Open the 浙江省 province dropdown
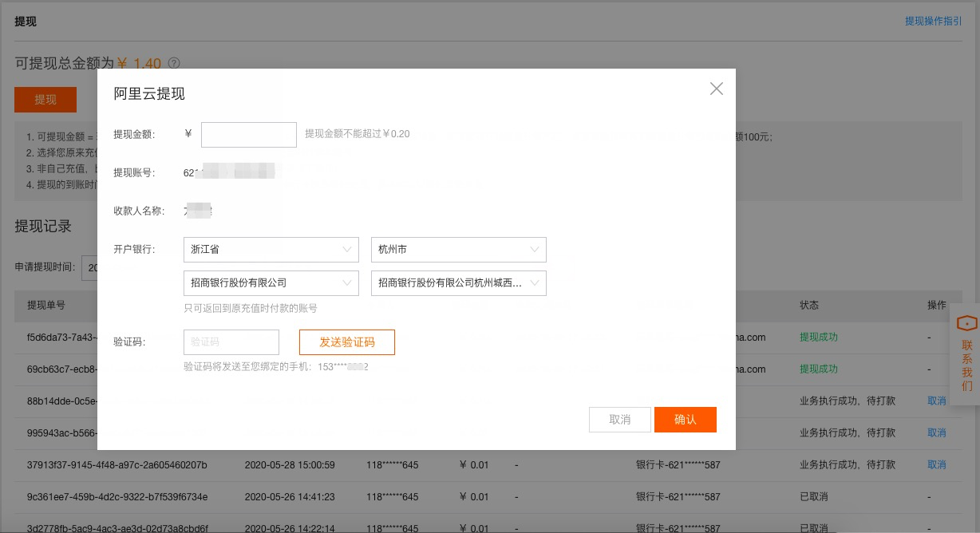 pyautogui.click(x=271, y=250)
